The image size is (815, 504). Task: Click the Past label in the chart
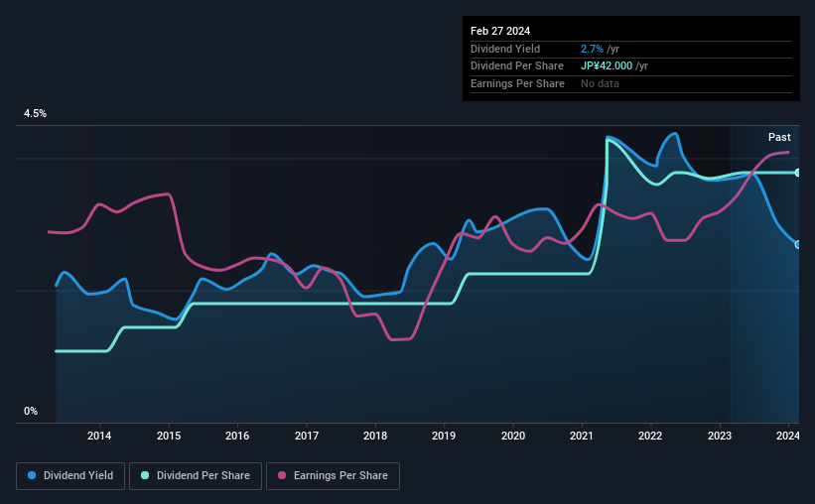click(x=779, y=137)
